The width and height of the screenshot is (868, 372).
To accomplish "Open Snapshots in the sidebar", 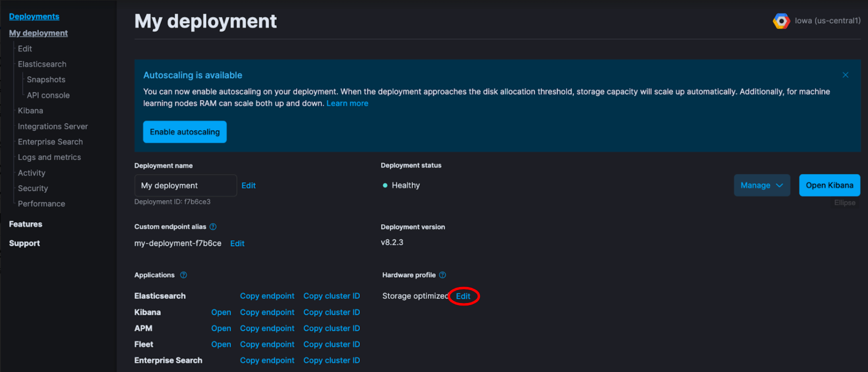I will [x=46, y=80].
